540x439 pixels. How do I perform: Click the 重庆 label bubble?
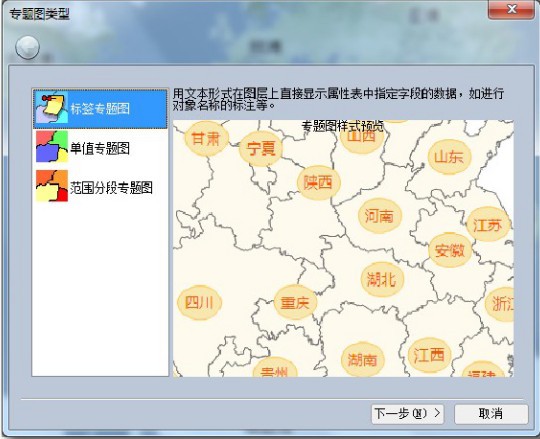tap(295, 303)
